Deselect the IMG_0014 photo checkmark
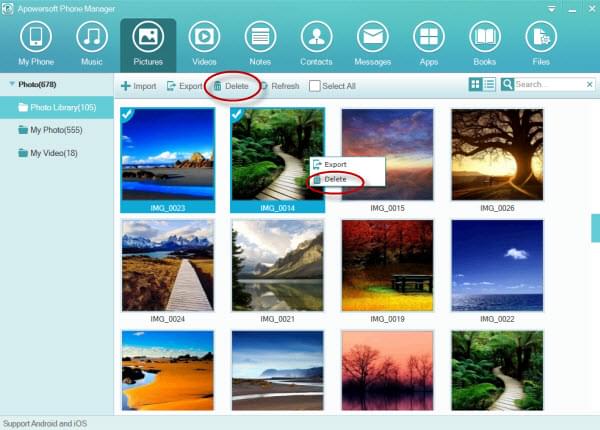This screenshot has height=430, width=600. coord(238,116)
